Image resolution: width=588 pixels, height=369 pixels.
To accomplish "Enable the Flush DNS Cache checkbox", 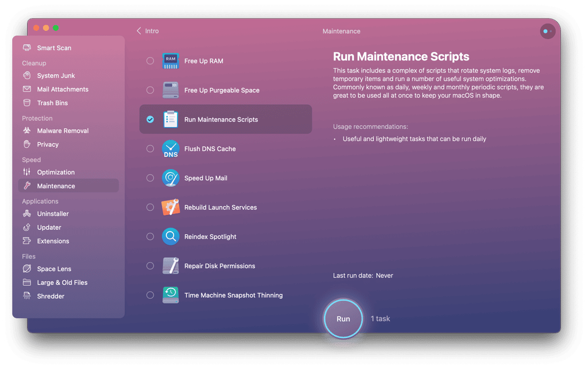I will [x=150, y=149].
